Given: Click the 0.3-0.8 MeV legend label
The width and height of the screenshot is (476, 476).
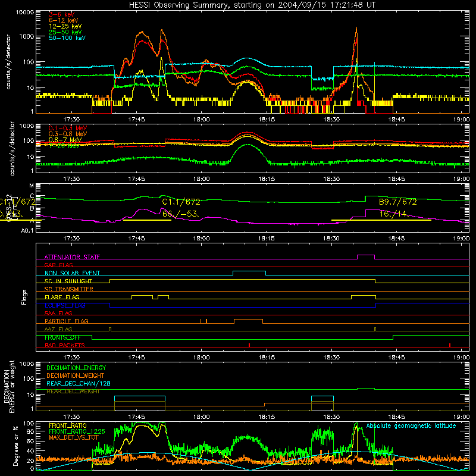Looking at the screenshot, I should coord(68,134).
